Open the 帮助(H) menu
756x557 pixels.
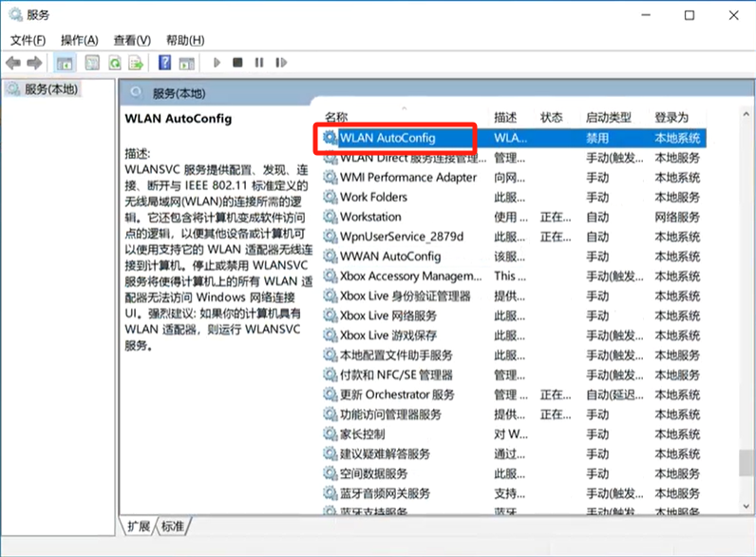point(185,40)
